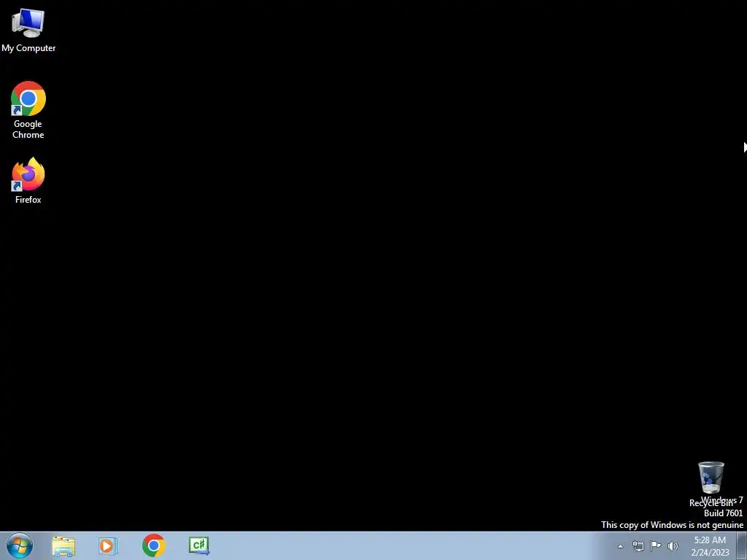The image size is (747, 560).
Task: Open the Action Center flag icon
Action: point(656,546)
